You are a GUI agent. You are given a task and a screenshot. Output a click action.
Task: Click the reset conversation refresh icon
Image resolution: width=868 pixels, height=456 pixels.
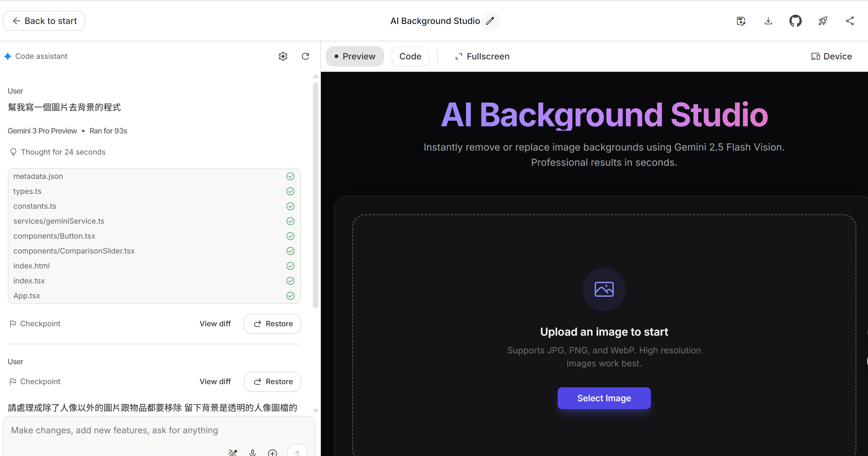pos(305,56)
